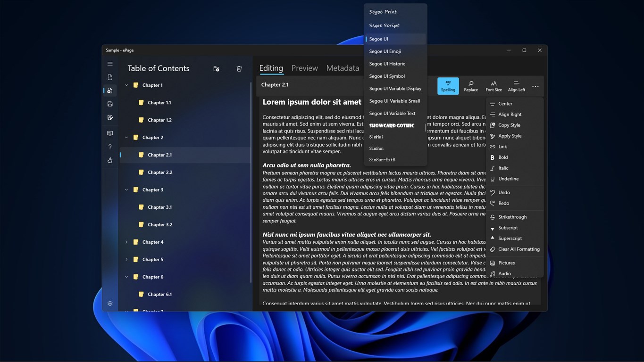Toggle Underline formatting in the menu
Image resolution: width=644 pixels, height=362 pixels.
click(x=515, y=179)
